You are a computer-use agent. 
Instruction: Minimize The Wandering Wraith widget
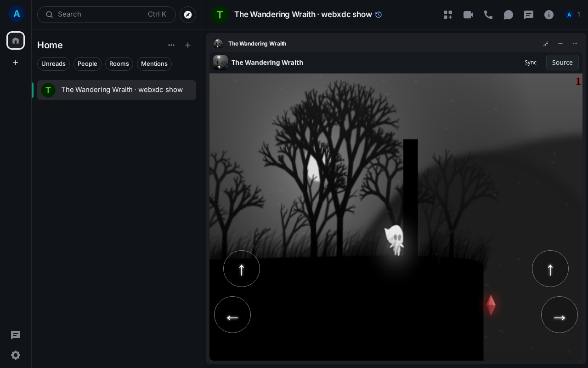click(560, 44)
